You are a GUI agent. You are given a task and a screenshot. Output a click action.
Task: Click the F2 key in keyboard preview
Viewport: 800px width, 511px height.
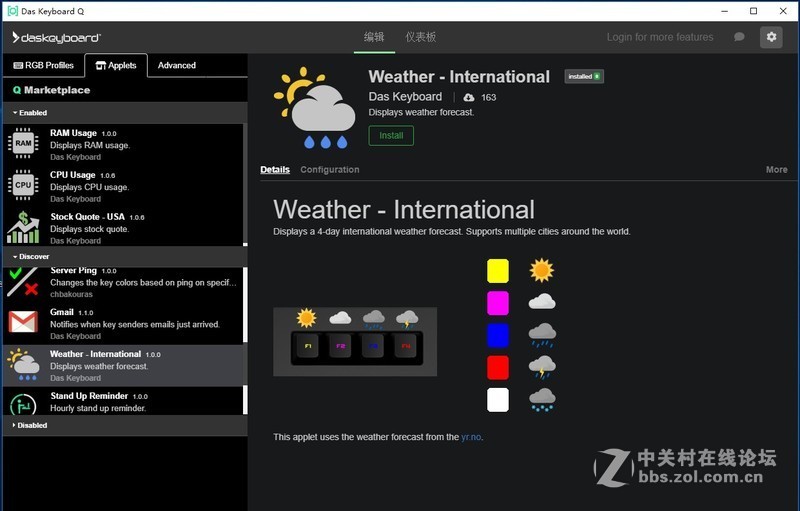pos(340,346)
